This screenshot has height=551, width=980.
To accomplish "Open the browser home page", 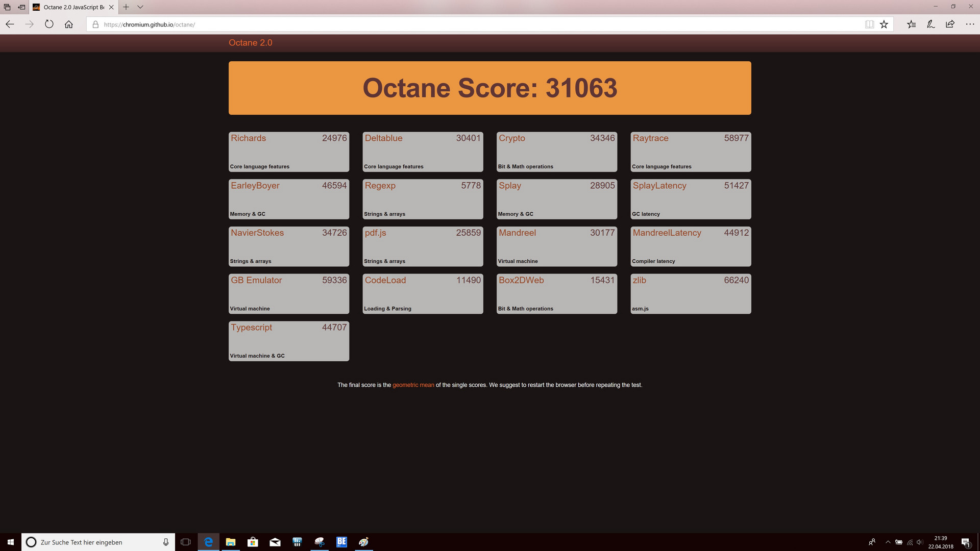I will click(68, 24).
